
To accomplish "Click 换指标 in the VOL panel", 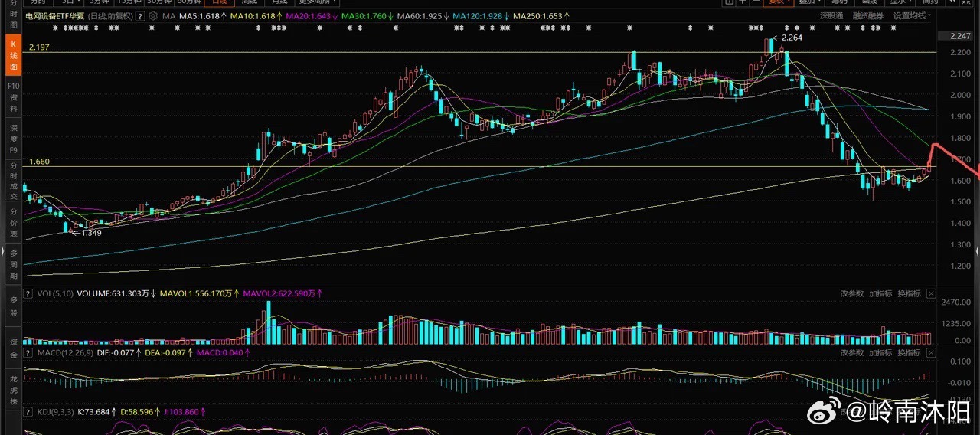I will pos(910,293).
